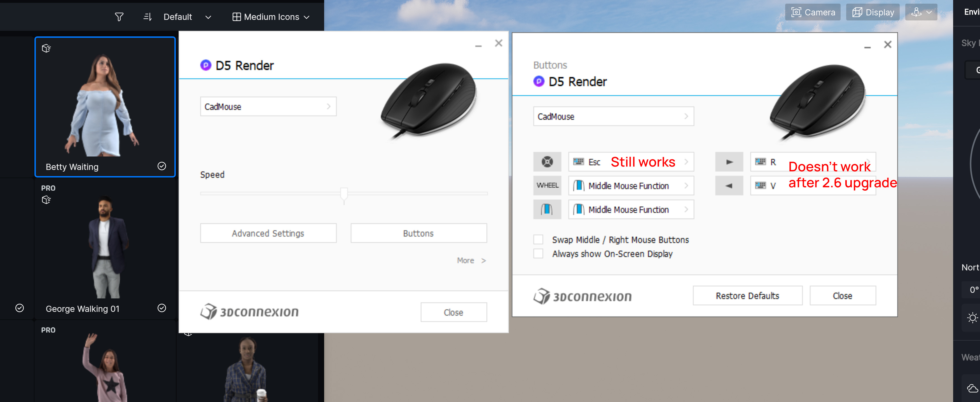Open the Display settings at top right
This screenshot has width=980, height=402.
coord(873,12)
